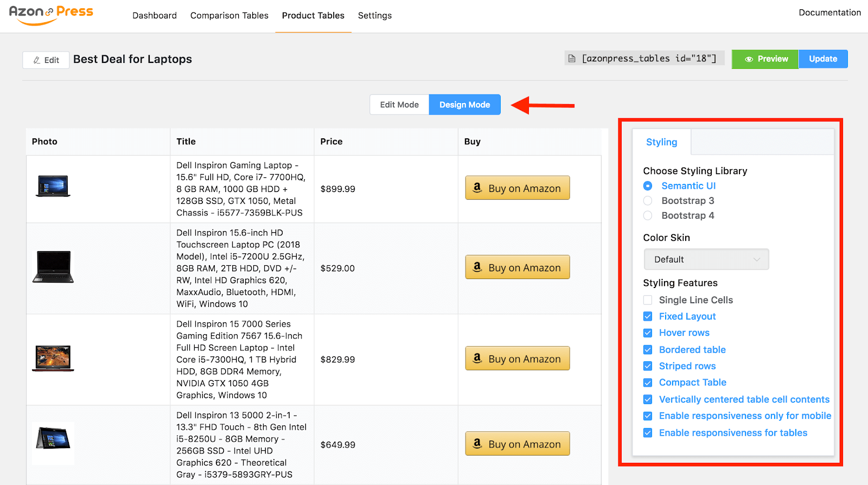The height and width of the screenshot is (485, 868).
Task: Enable the Single Line Cells checkbox
Action: (648, 300)
